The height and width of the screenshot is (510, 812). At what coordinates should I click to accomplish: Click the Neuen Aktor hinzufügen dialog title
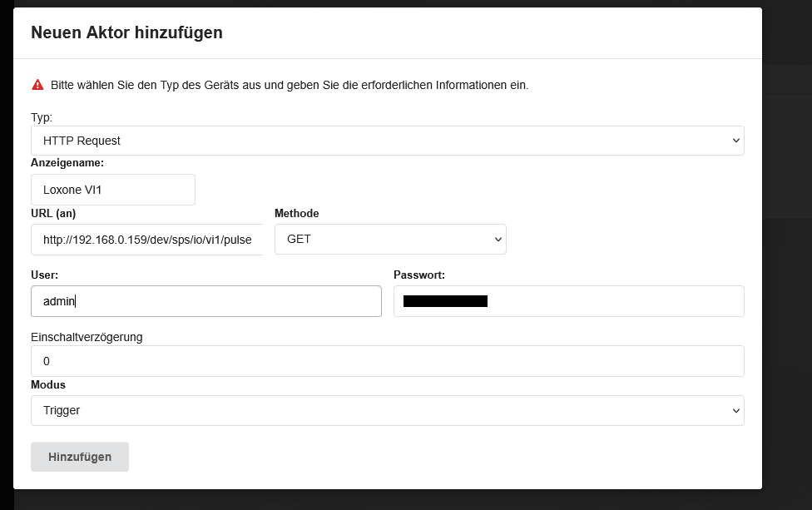click(x=126, y=32)
